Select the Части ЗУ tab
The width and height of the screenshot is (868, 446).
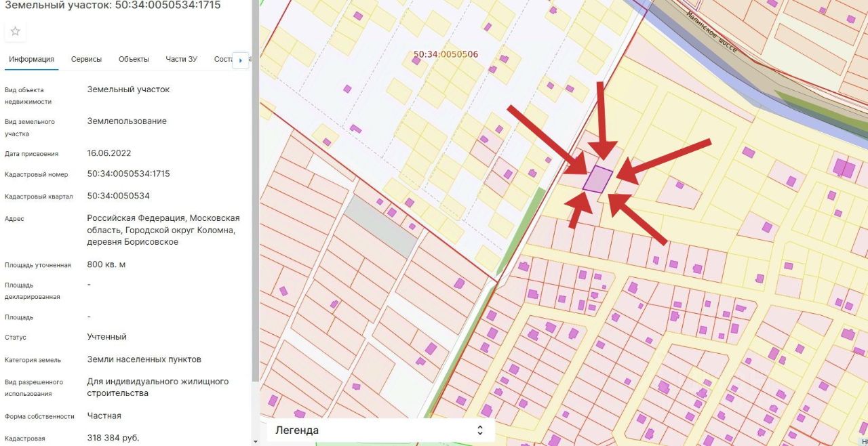pyautogui.click(x=181, y=59)
